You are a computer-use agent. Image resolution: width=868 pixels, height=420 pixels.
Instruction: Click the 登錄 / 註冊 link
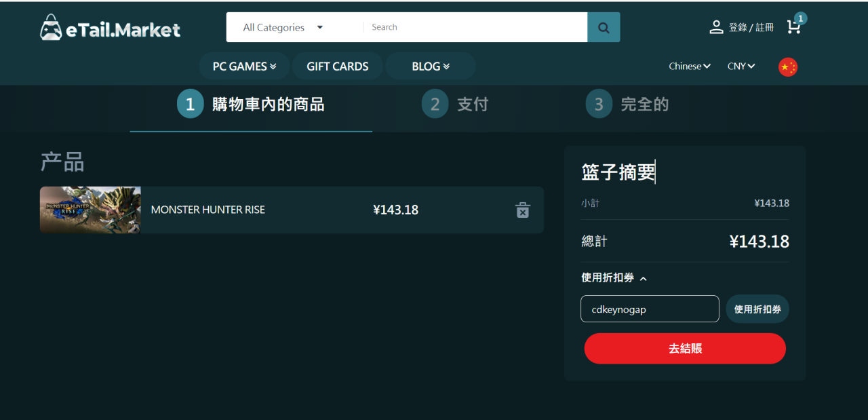point(751,27)
